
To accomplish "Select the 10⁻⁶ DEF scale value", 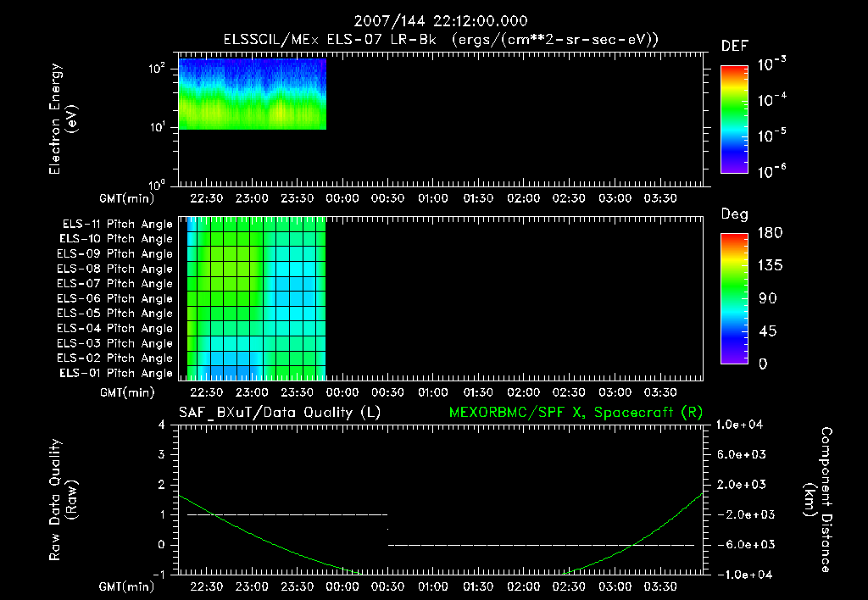I will click(771, 171).
